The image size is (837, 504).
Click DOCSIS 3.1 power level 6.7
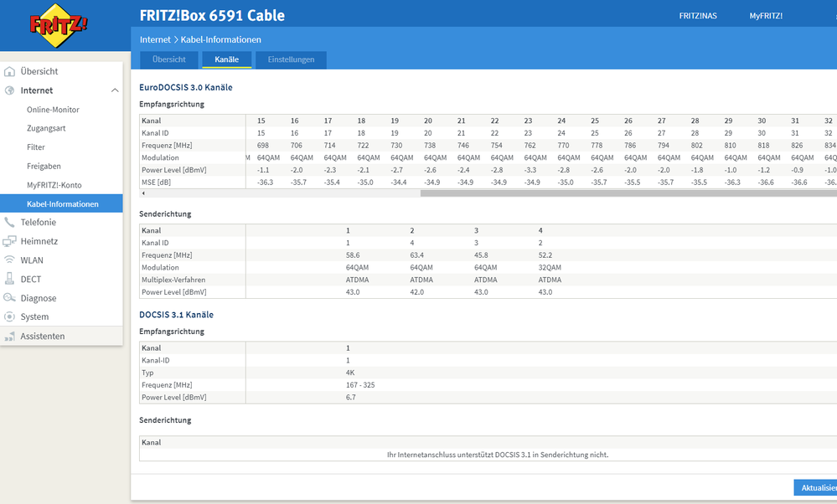[350, 398]
